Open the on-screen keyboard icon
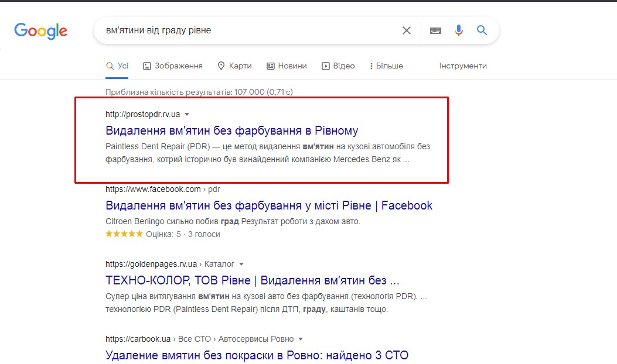The height and width of the screenshot is (364, 617). point(435,30)
